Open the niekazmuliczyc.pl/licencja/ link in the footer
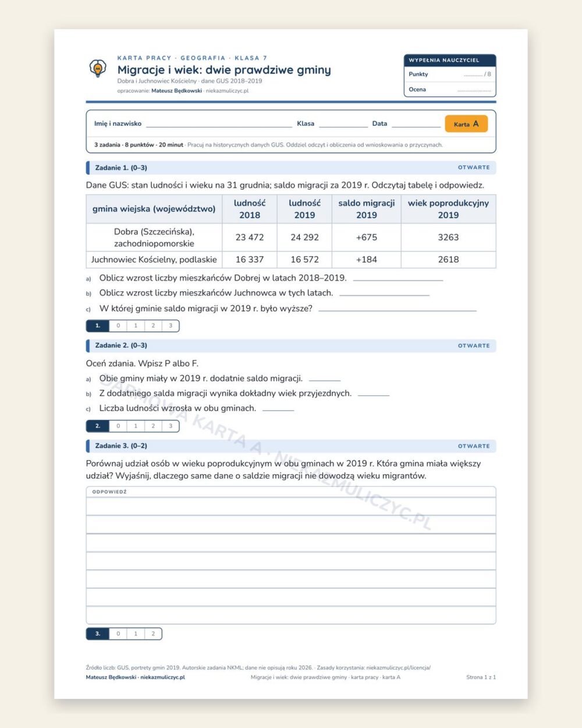Viewport: 582px width, 728px height. 399,668
